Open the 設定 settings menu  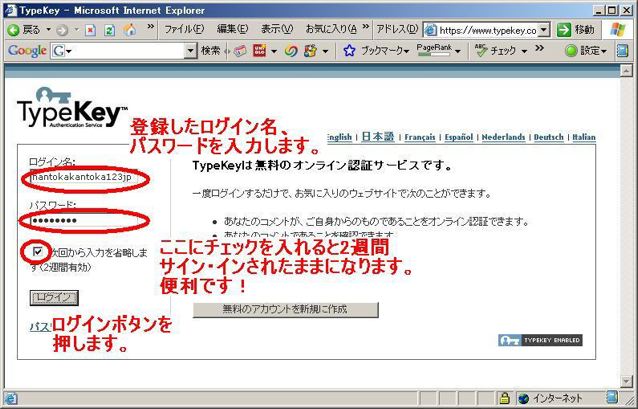586,51
